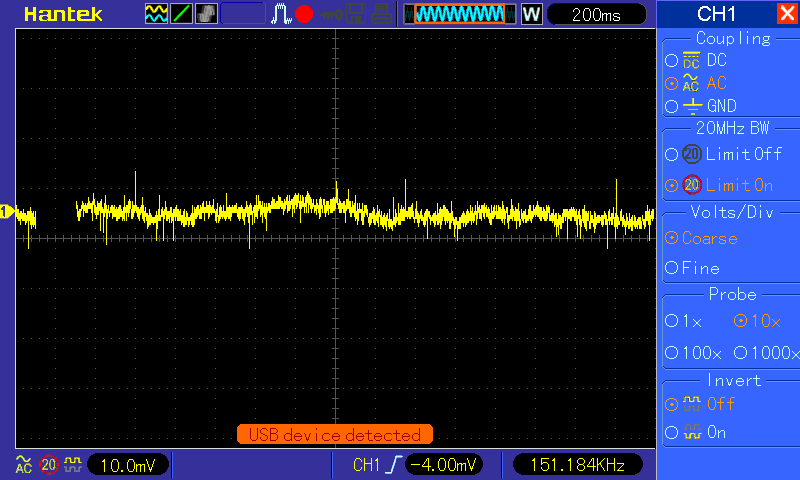The width and height of the screenshot is (800, 480).
Task: Click the USB device detected notification
Action: tap(335, 435)
